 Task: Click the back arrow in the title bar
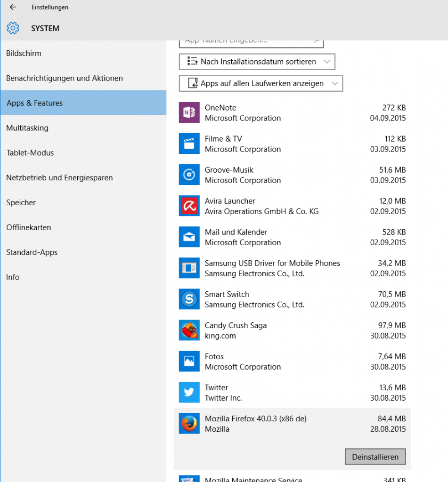click(13, 7)
